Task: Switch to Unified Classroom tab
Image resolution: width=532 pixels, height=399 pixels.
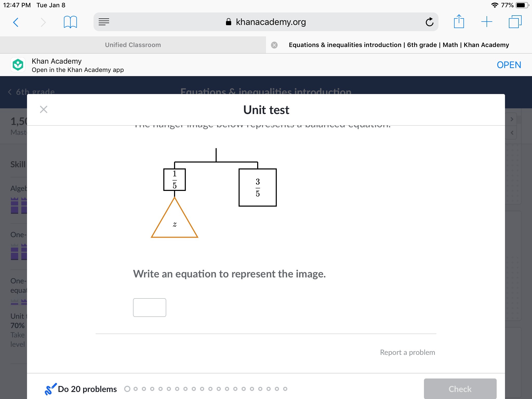Action: (133, 45)
